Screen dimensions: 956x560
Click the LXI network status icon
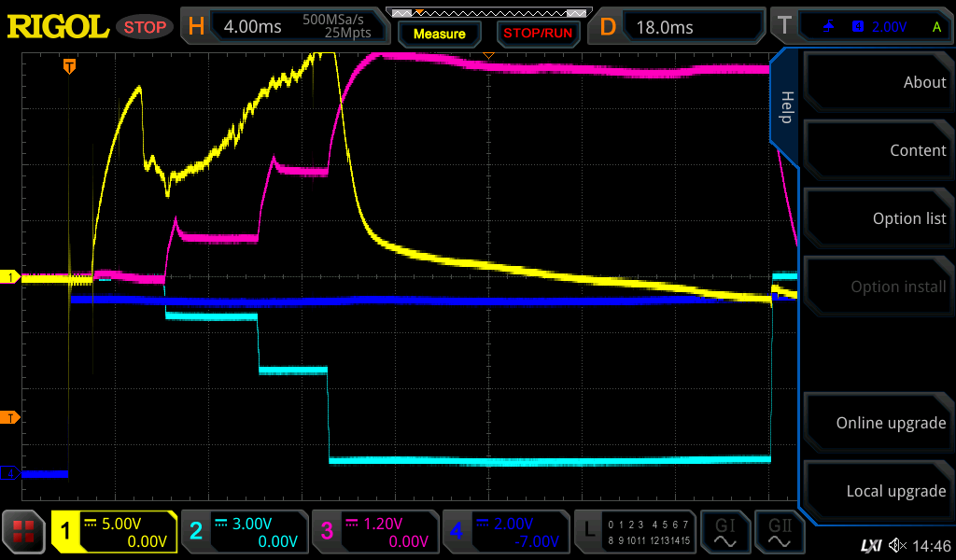(870, 545)
